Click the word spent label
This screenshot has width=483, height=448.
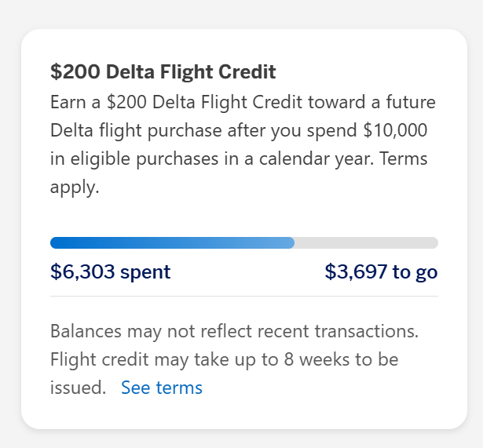(145, 272)
